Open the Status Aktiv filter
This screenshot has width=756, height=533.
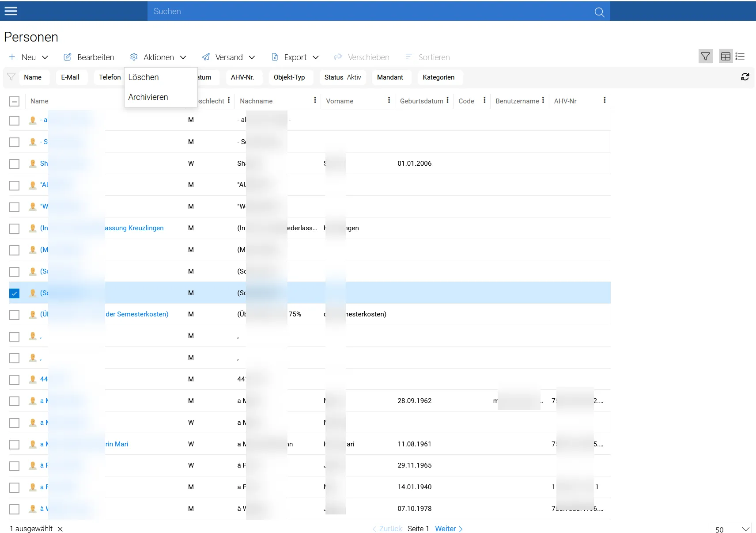[343, 77]
